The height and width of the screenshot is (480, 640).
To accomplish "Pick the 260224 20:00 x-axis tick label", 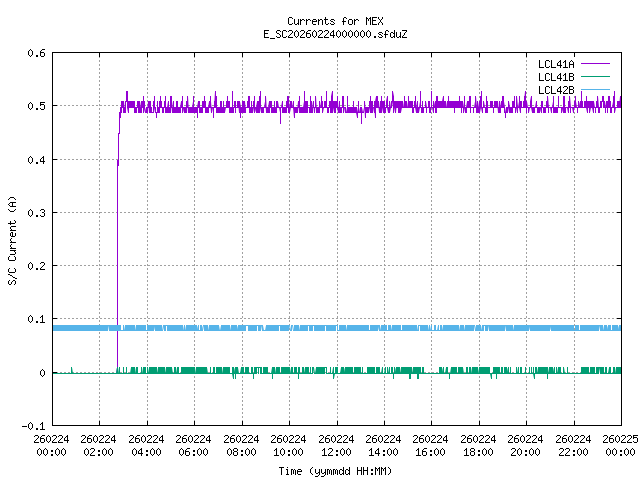I will (526, 445).
